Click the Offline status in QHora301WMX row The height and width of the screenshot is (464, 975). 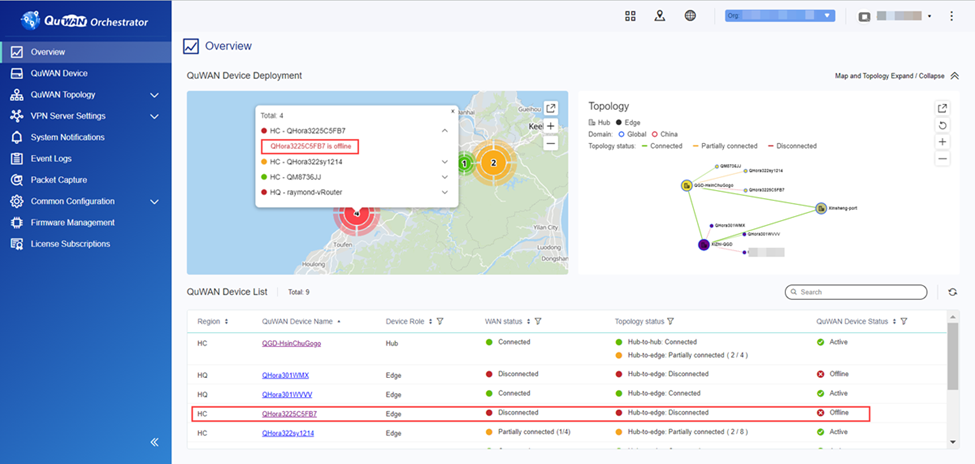[838, 374]
